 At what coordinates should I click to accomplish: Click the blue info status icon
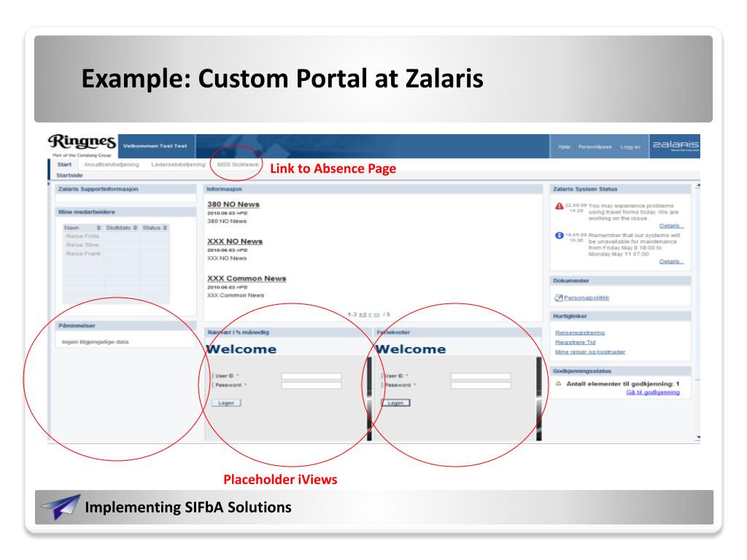click(560, 236)
